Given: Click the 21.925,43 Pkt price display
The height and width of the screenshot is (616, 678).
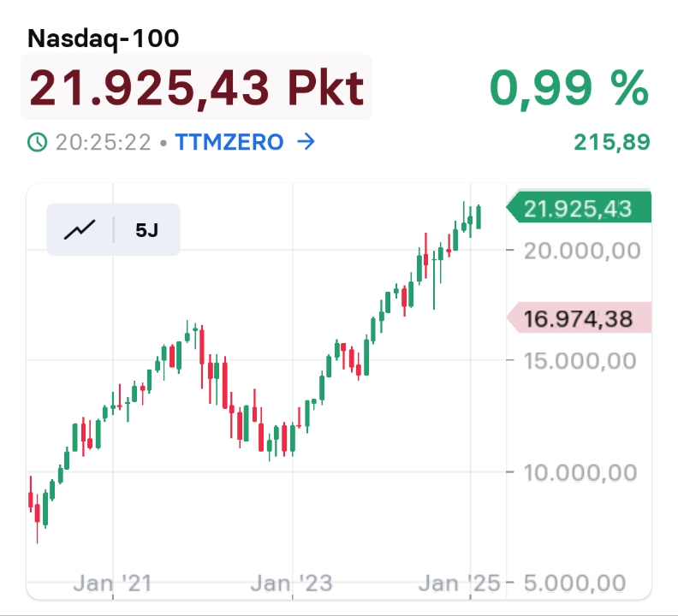Looking at the screenshot, I should pyautogui.click(x=196, y=87).
